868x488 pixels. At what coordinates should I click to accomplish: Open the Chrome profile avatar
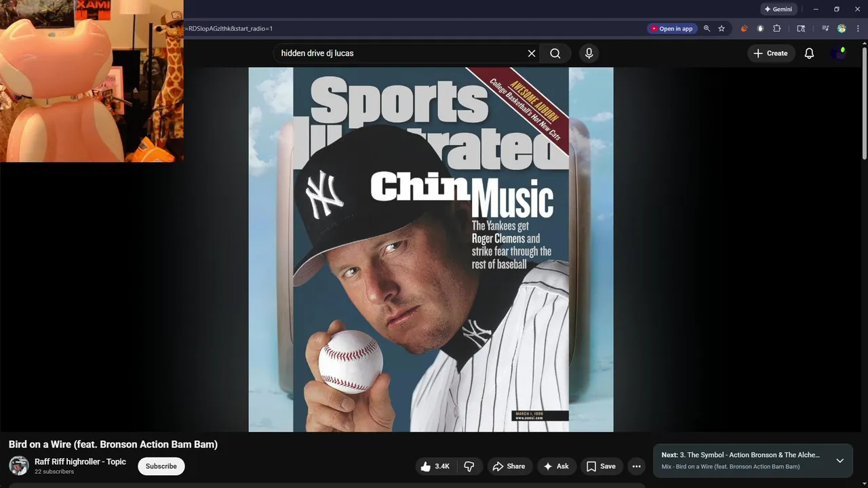point(842,28)
